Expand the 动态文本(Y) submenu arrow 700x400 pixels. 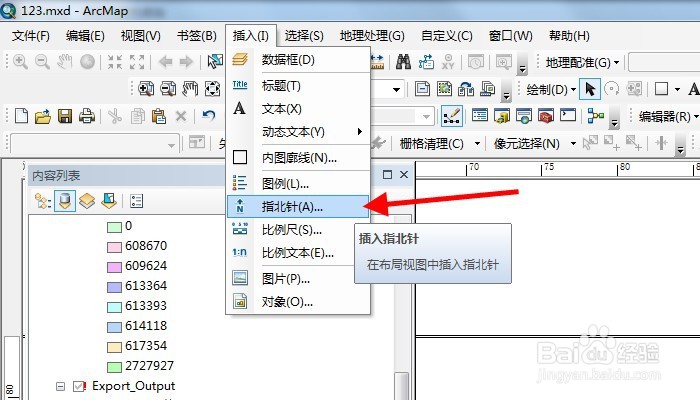click(x=359, y=132)
